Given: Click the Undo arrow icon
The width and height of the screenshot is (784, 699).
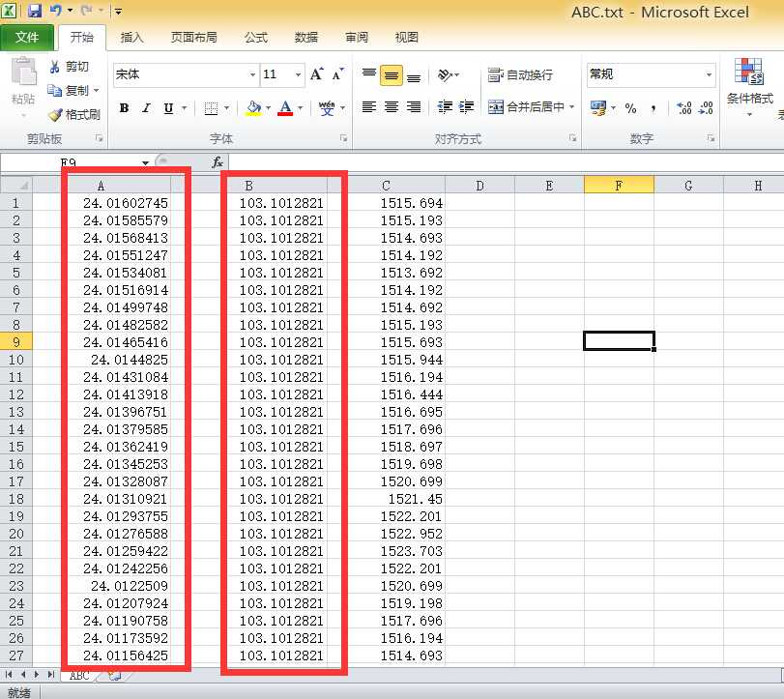Looking at the screenshot, I should [x=55, y=10].
